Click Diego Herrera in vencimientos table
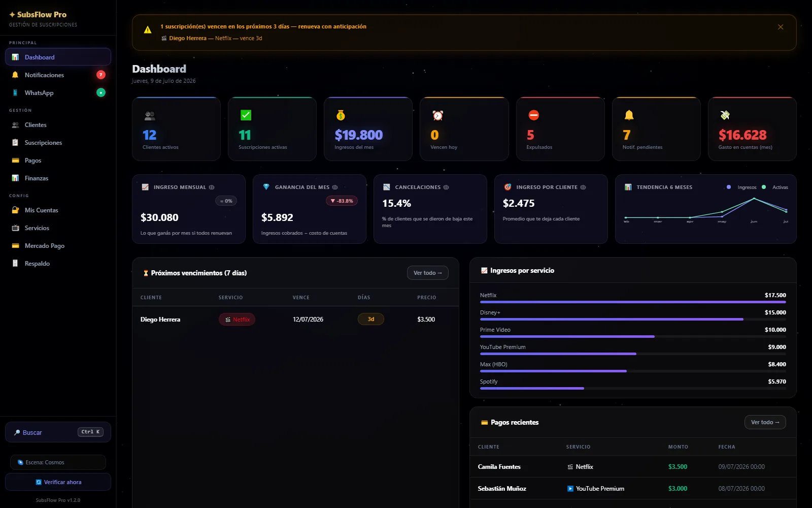Screen dimensions: 812x508 pos(160,320)
